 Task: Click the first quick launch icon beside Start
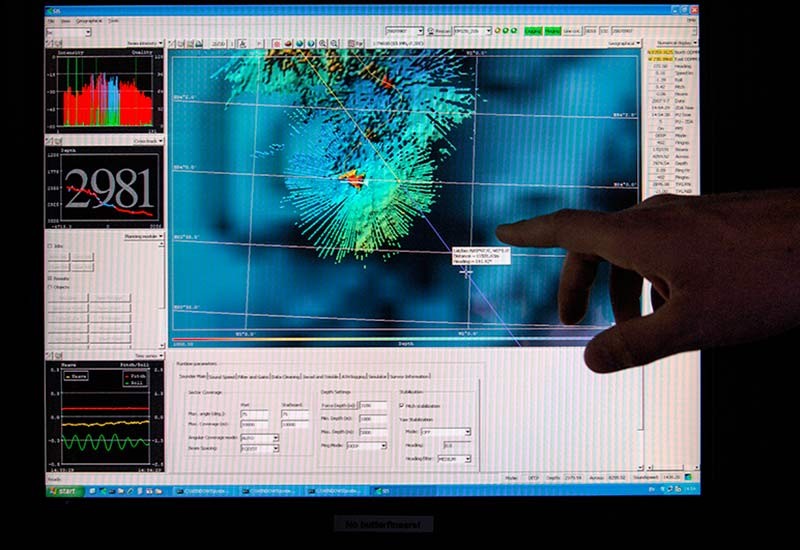pos(91,491)
